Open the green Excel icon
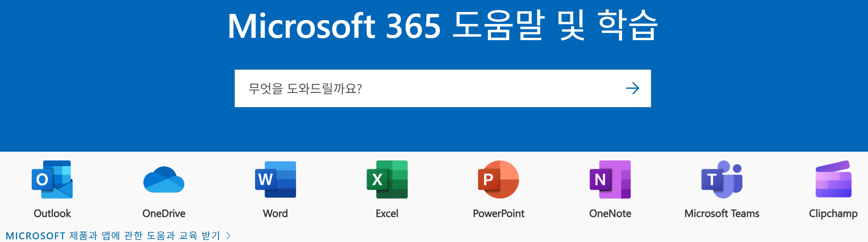Screen dimensions: 868x242 pos(387,179)
